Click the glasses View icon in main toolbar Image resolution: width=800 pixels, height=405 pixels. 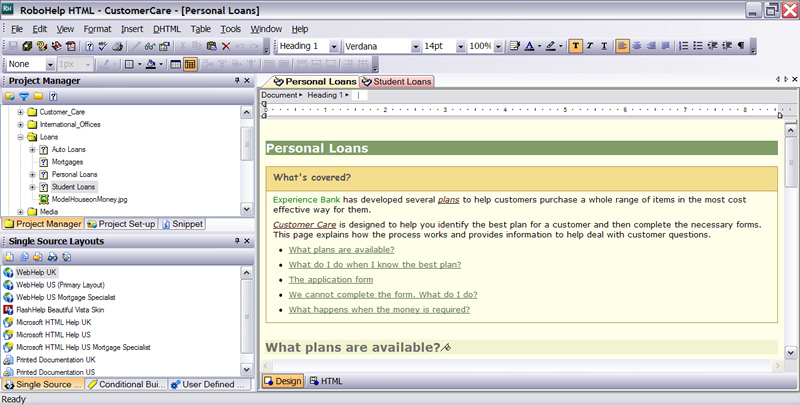pos(149,46)
